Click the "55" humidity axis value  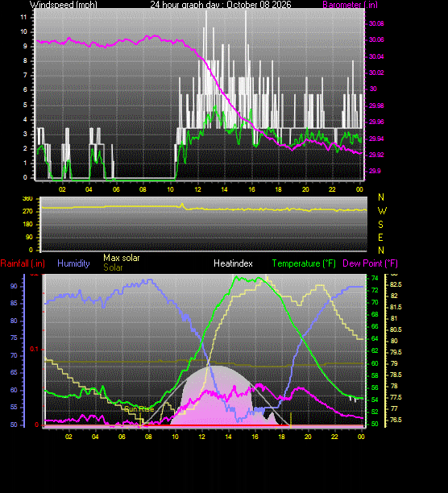click(14, 407)
